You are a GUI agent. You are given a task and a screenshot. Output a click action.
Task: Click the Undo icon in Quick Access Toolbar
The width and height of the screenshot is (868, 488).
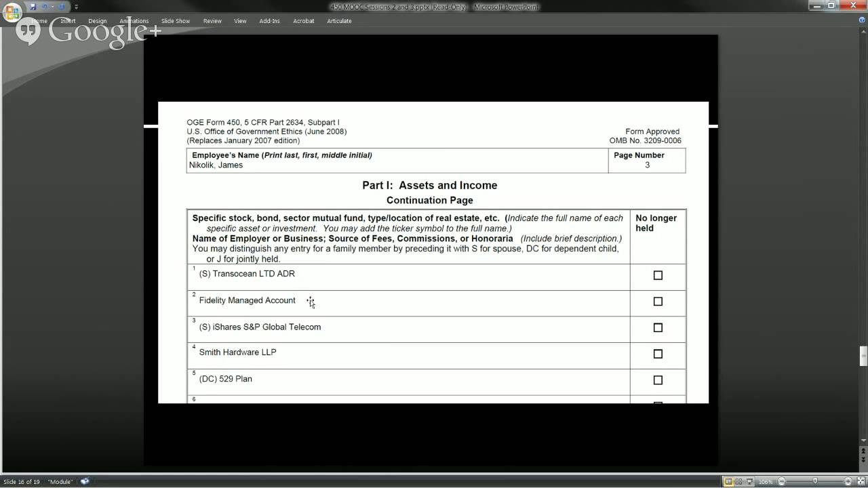coord(46,7)
